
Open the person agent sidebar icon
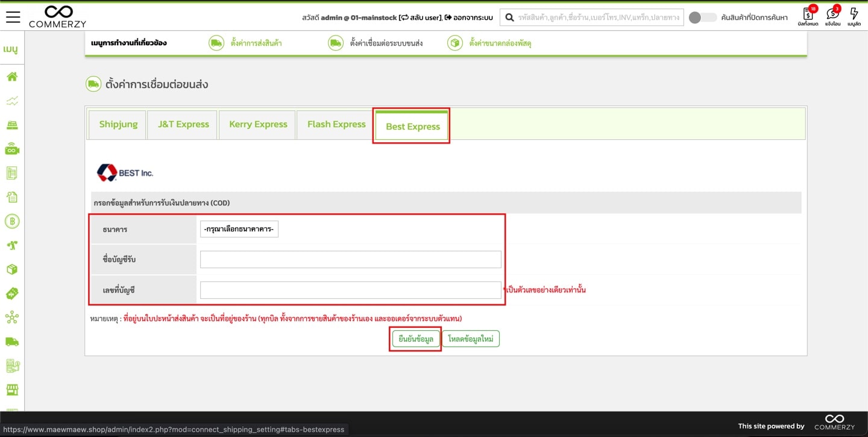12,245
